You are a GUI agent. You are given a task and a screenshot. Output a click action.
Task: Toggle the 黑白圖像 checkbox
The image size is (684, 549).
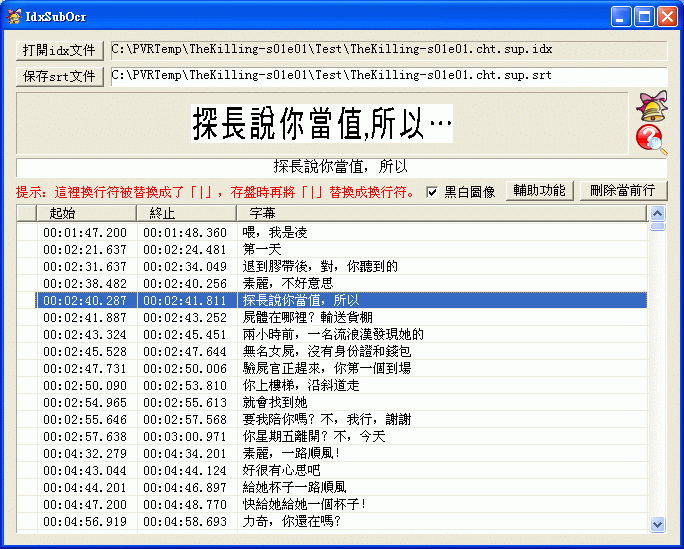pos(432,192)
